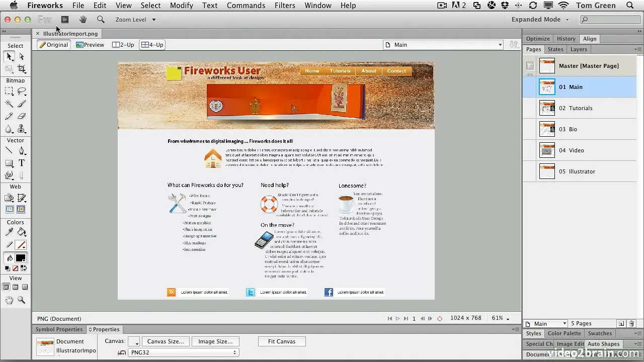Switch to Original view
This screenshot has height=362, width=644.
[54, 45]
